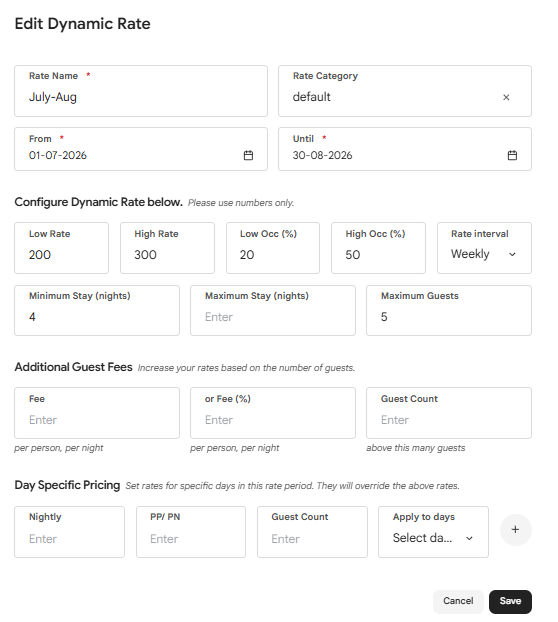Save the dynamic rate
Image resolution: width=558 pixels, height=622 pixels.
pyautogui.click(x=510, y=601)
